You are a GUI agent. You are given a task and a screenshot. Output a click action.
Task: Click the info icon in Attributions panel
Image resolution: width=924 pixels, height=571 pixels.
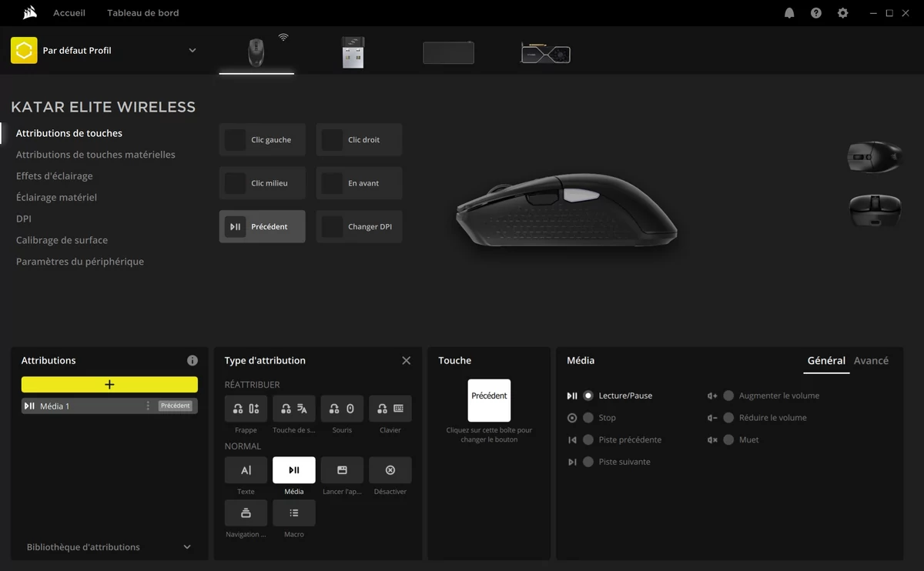[192, 360]
